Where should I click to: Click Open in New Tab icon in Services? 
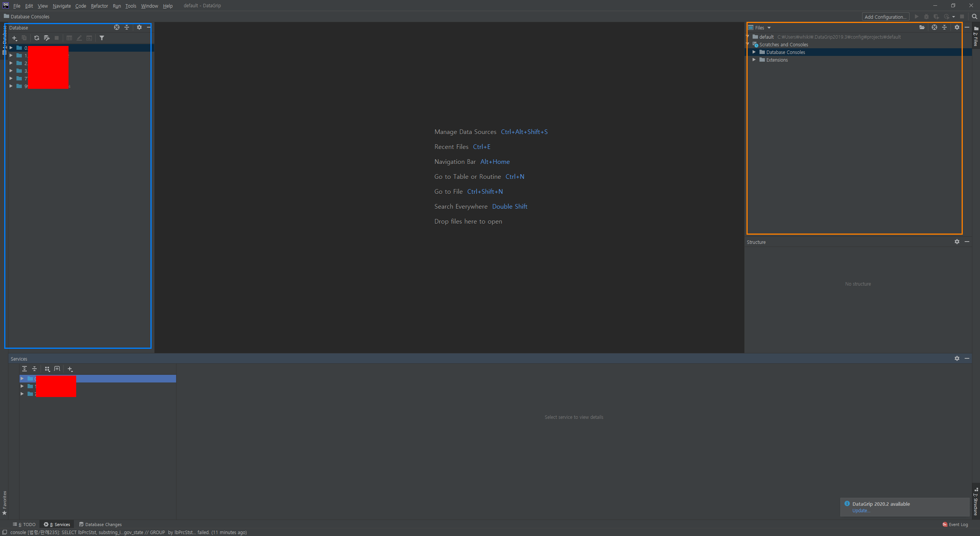(x=57, y=369)
